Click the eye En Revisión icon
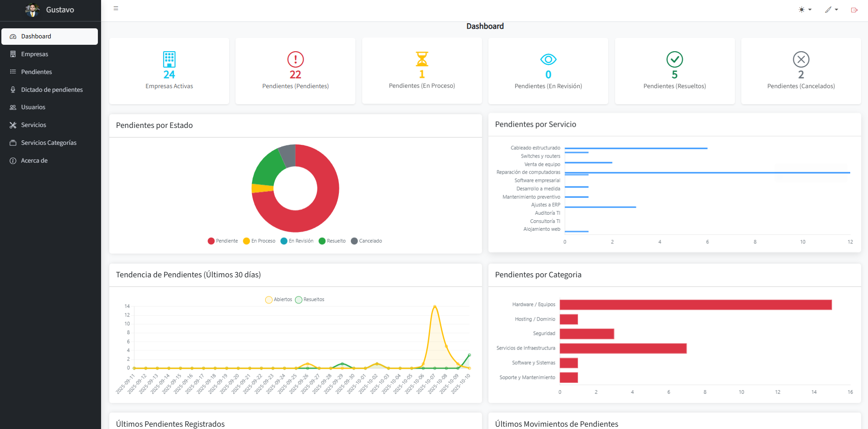The image size is (868, 429). coord(548,59)
